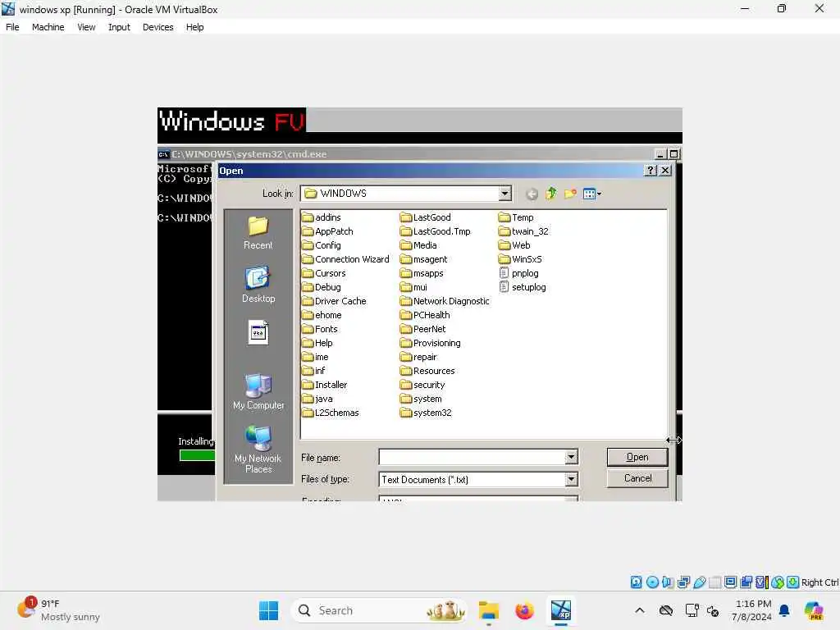840x630 pixels.
Task: Select the Media folder
Action: click(x=418, y=245)
